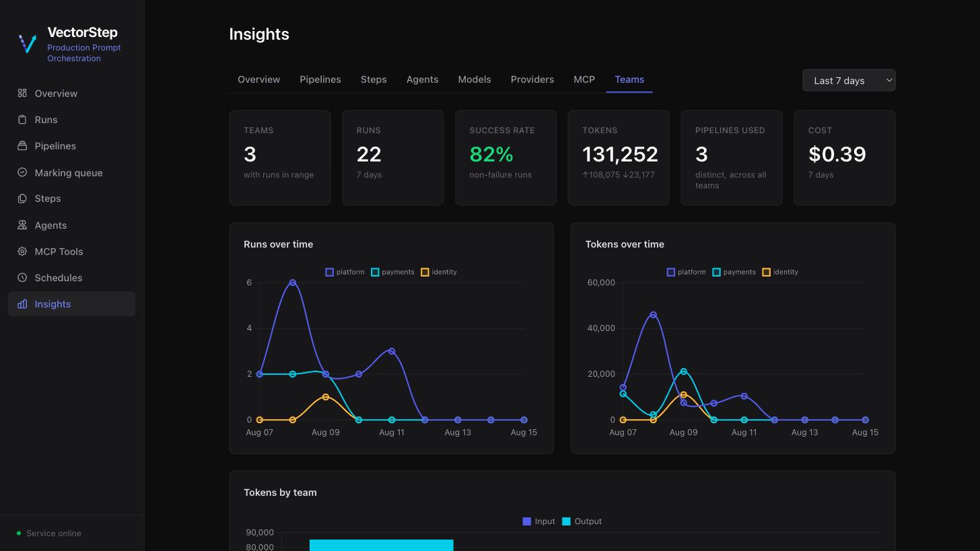Toggle Input series in Tokens by team legend

[x=538, y=521]
